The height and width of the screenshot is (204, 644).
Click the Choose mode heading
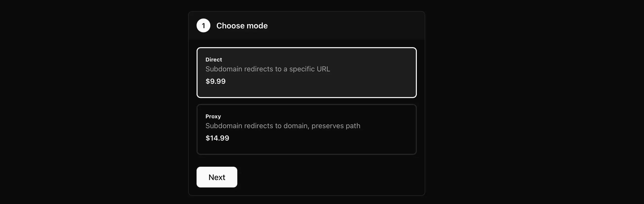pos(241,25)
